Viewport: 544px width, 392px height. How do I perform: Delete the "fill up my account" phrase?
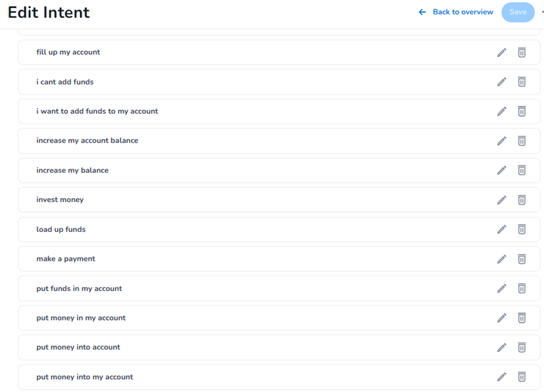[x=522, y=52]
